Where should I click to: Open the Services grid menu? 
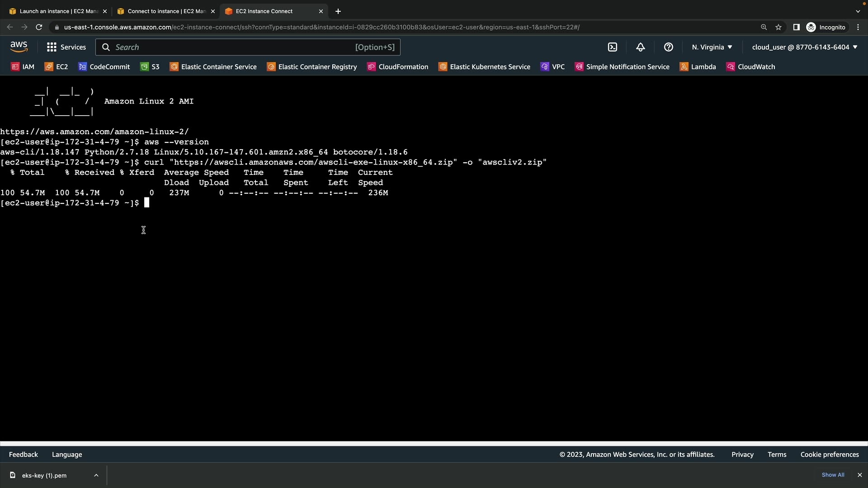[x=66, y=47]
